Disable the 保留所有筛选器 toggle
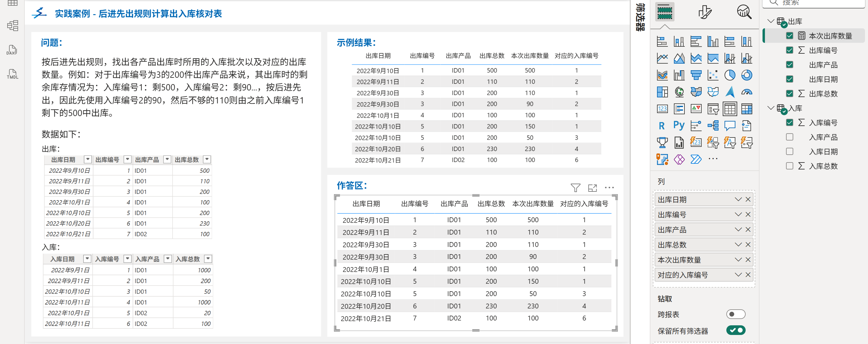This screenshot has height=344, width=868. click(x=735, y=330)
